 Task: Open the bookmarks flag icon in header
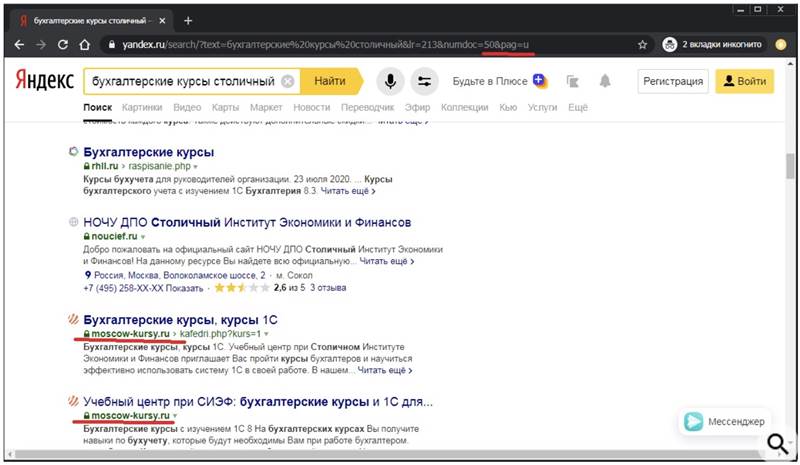573,81
